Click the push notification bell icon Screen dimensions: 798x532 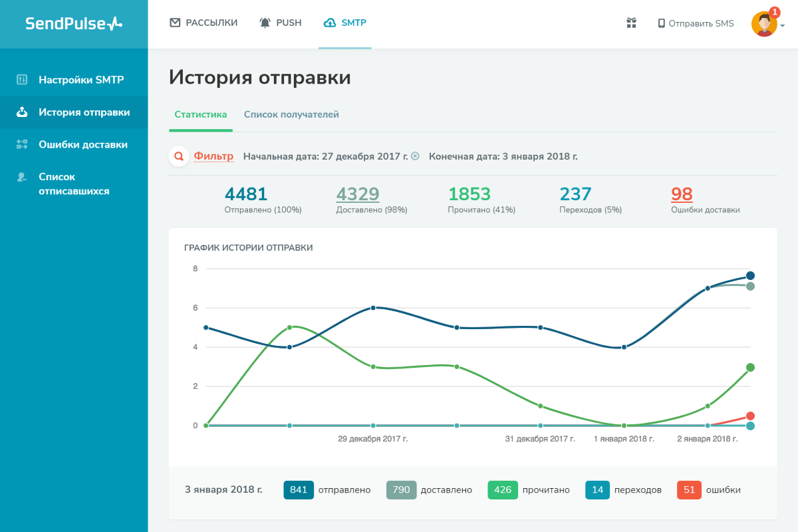(265, 23)
